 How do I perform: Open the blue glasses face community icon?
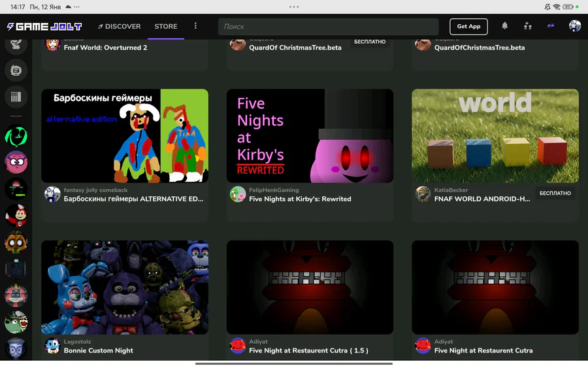(16, 348)
